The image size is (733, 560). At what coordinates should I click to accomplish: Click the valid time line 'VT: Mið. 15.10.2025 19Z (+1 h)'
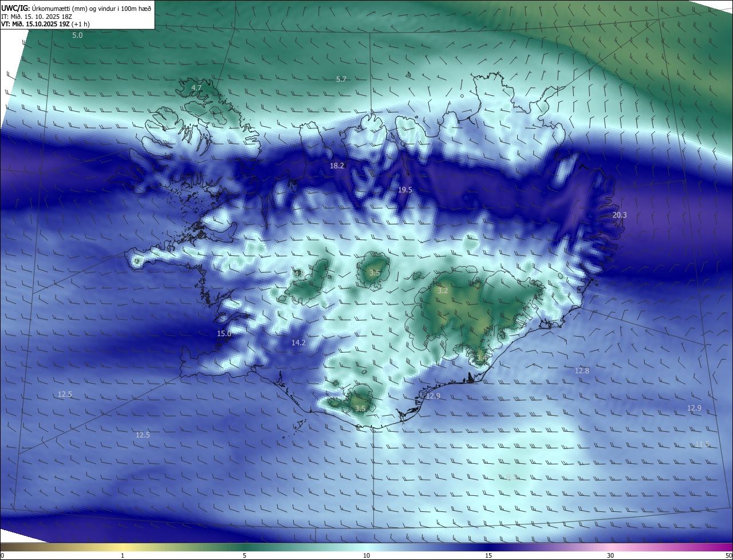pos(45,24)
